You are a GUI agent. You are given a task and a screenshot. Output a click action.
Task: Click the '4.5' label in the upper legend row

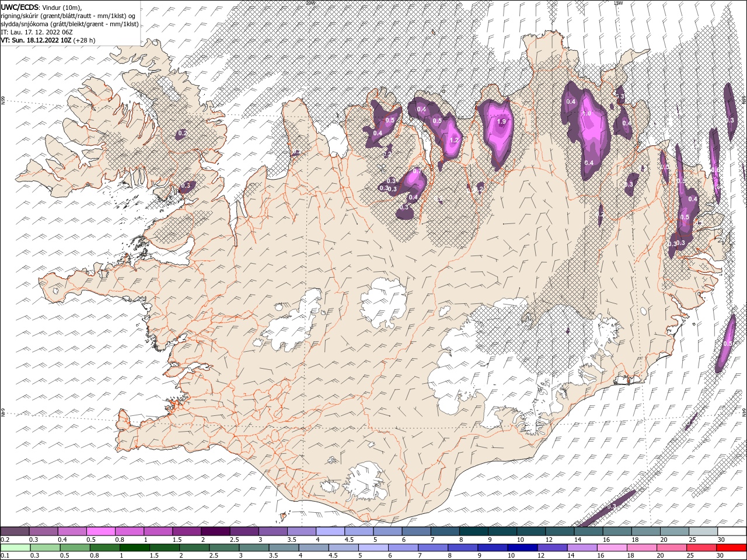pos(349,540)
